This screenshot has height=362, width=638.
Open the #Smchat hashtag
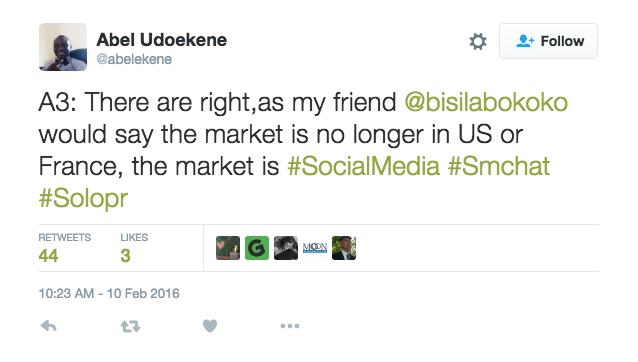pos(499,166)
